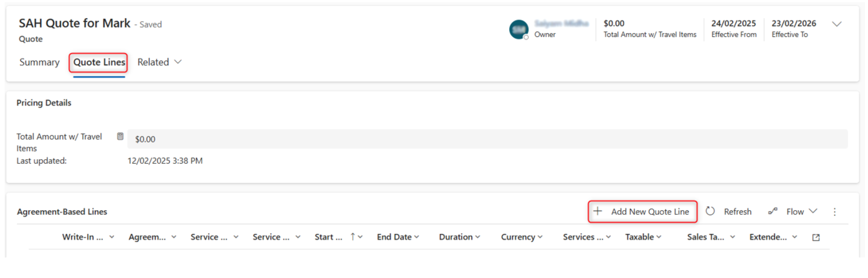868x278 pixels.
Task: Expand the Flow menu chevron
Action: pyautogui.click(x=813, y=211)
